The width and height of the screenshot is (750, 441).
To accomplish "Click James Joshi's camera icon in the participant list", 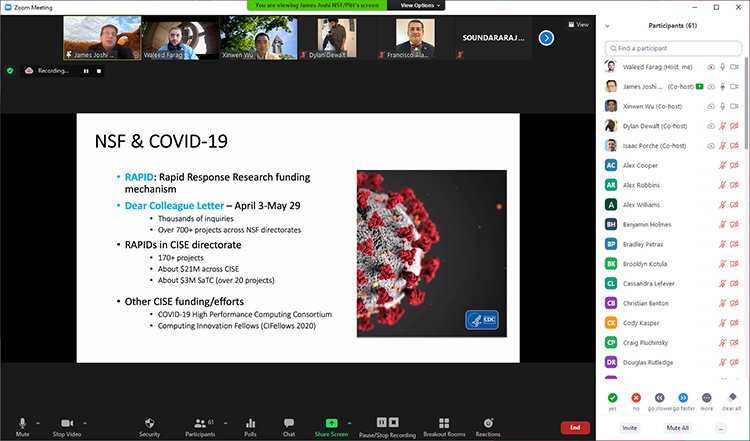I will 734,87.
